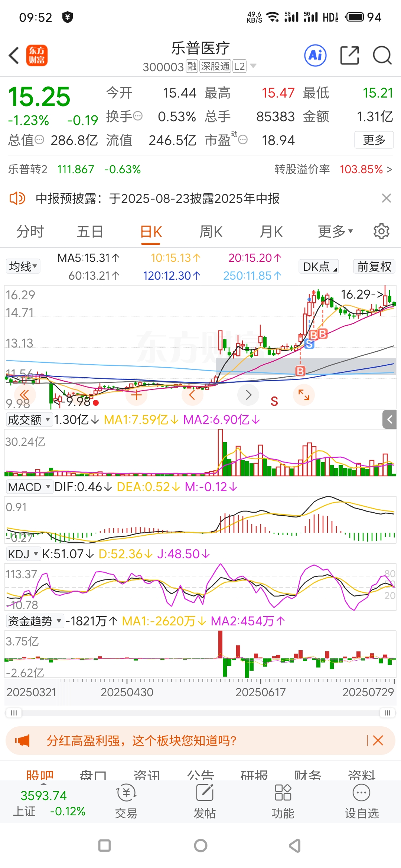Move chart cursor right with chevron
This screenshot has width=401, height=868.
248,395
